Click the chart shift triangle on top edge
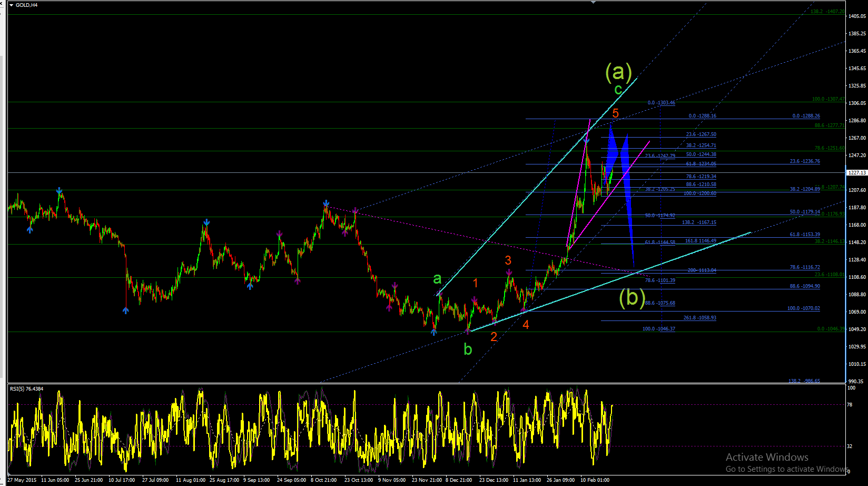 [594, 2]
